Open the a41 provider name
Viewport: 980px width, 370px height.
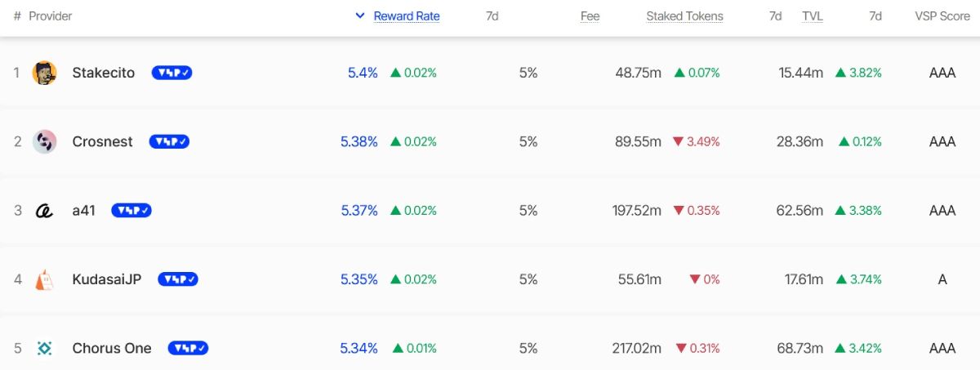[83, 211]
